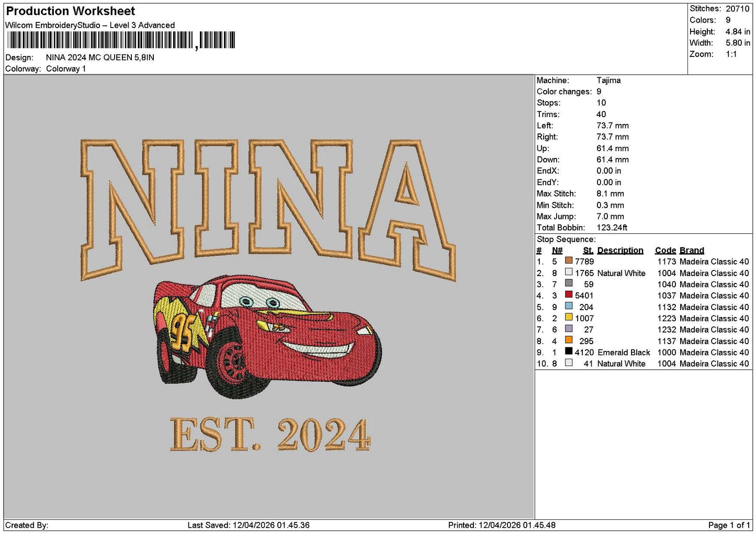Click the Max Jump value 7.0 mm
Viewport: 756px width, 534px height.
[x=611, y=217]
